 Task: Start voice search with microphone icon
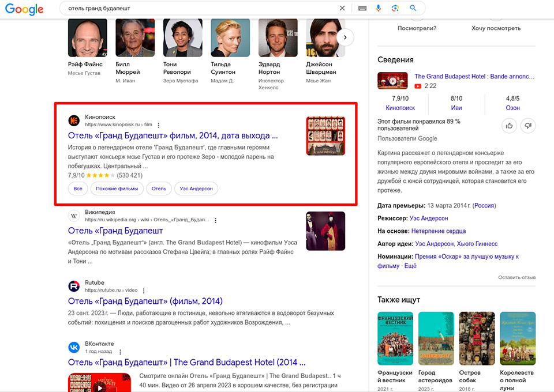click(379, 8)
